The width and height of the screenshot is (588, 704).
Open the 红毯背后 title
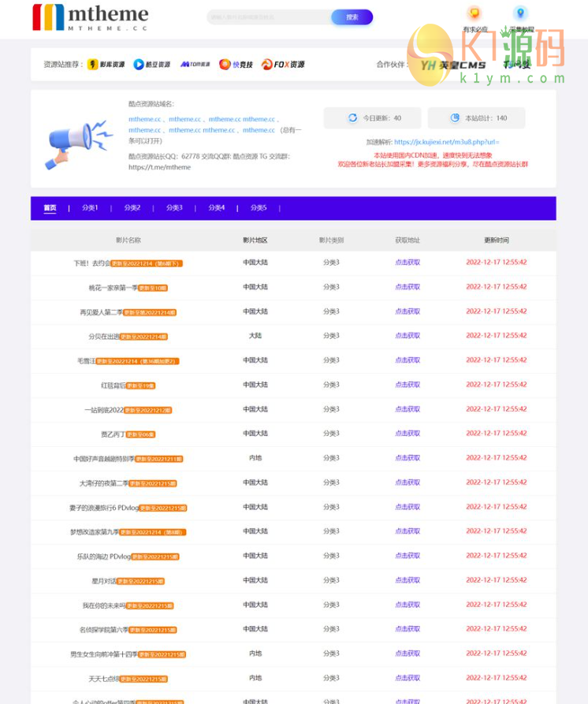(114, 386)
